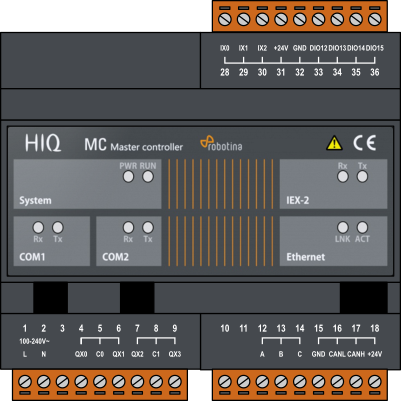Click terminal 4 labeled QX0

81,382
